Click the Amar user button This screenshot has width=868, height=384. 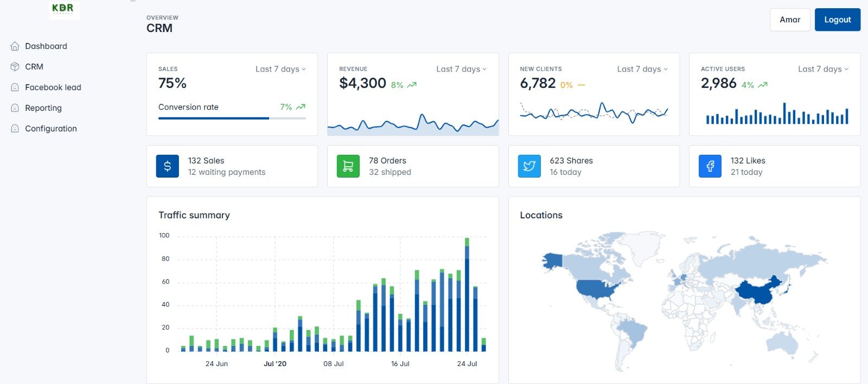tap(790, 20)
